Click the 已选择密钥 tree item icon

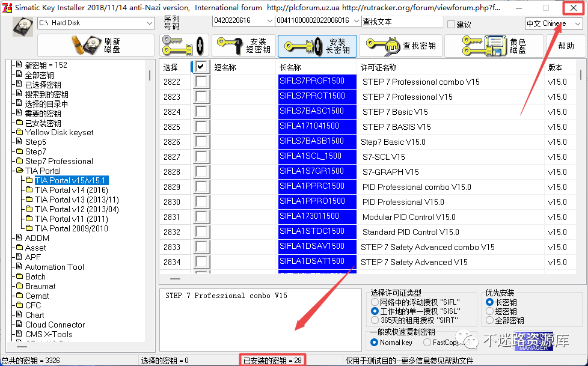[19, 84]
